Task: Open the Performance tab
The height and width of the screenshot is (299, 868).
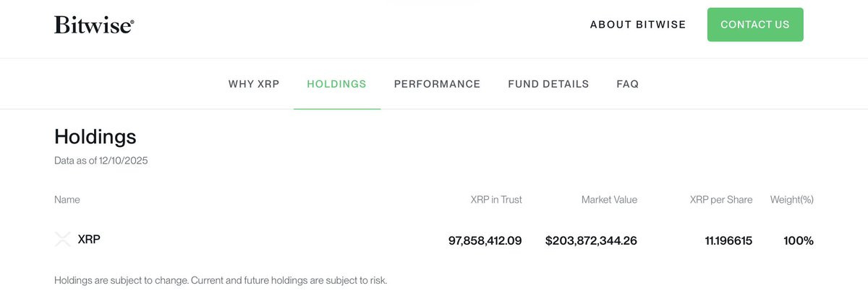Action: point(437,84)
